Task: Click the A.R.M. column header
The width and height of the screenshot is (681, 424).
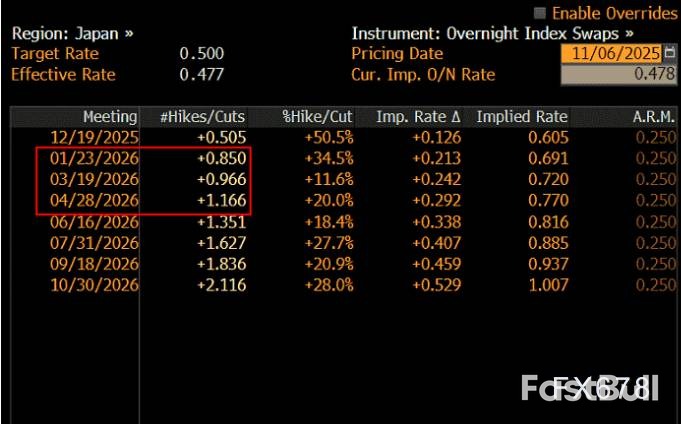Action: pyautogui.click(x=652, y=117)
